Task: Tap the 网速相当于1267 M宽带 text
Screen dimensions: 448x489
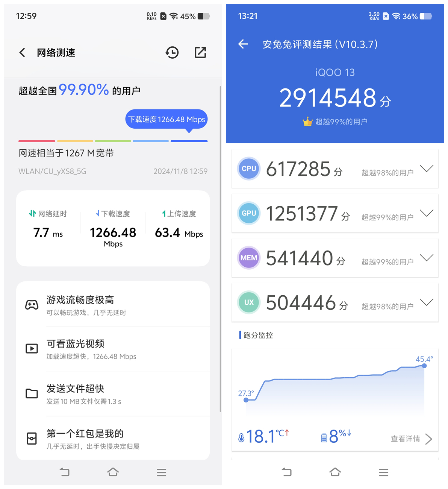Action: point(66,153)
